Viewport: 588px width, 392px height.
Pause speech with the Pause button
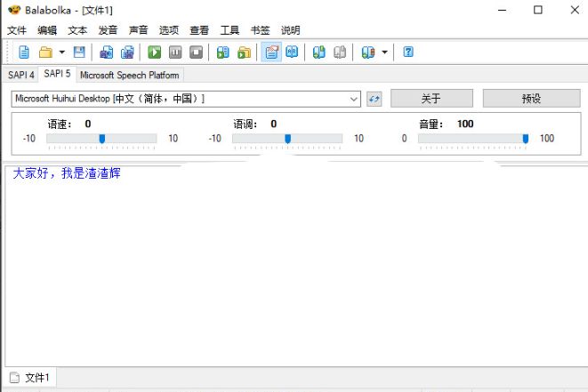tap(175, 52)
